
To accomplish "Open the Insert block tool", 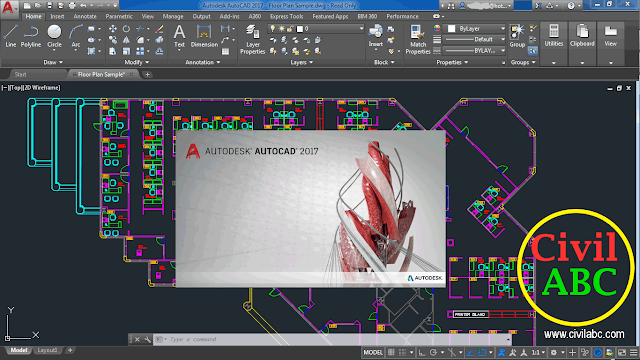I will click(x=376, y=36).
